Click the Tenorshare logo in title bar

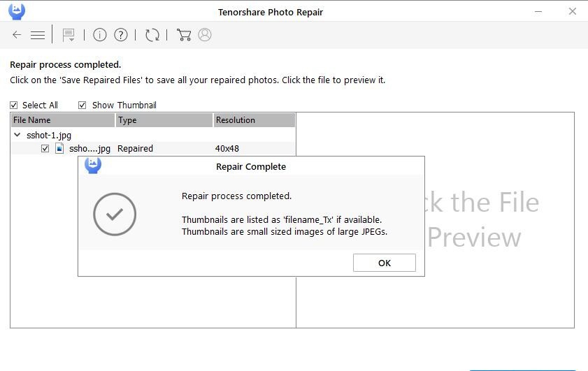(17, 11)
